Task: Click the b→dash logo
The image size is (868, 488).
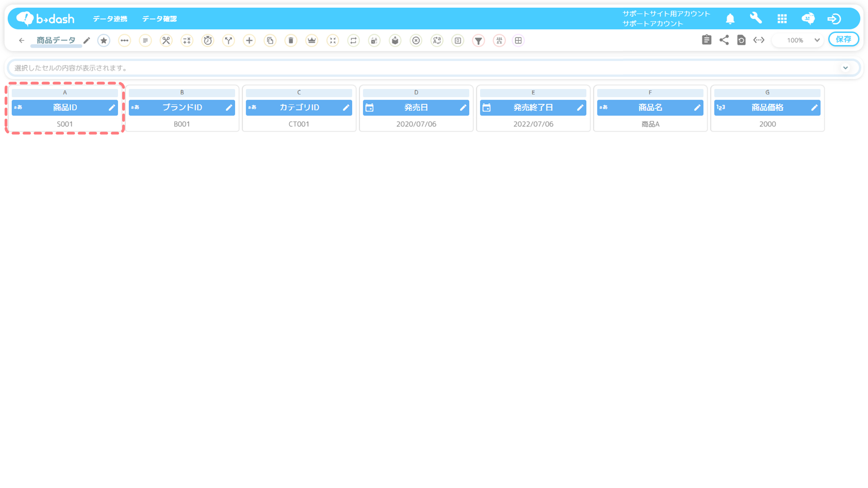Action: coord(45,18)
